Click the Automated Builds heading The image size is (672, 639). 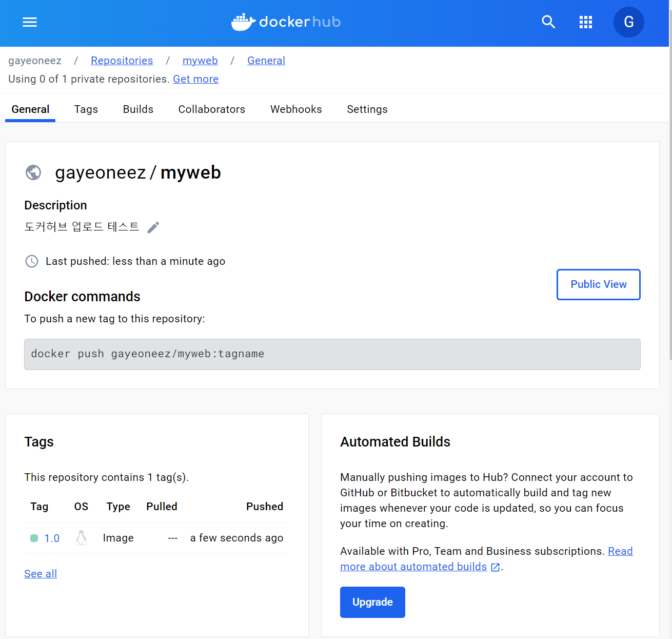(x=395, y=442)
